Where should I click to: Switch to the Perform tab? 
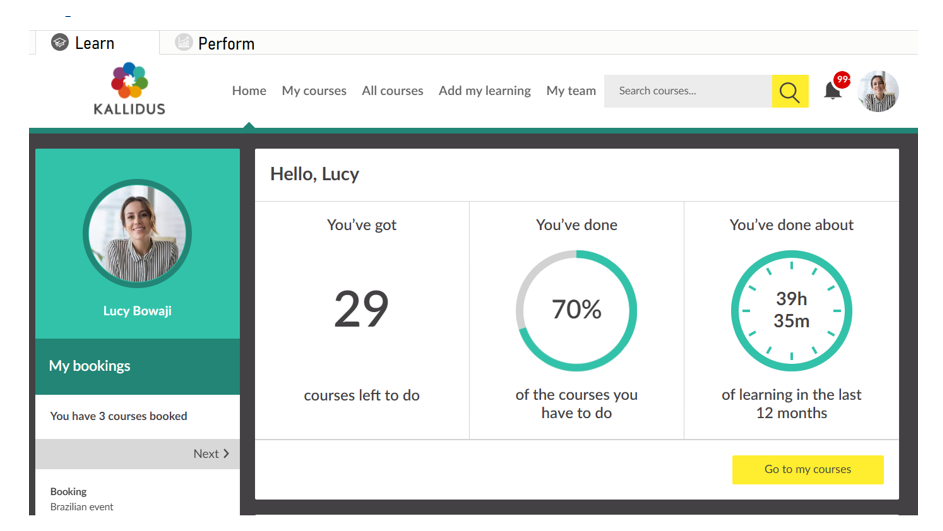point(225,43)
